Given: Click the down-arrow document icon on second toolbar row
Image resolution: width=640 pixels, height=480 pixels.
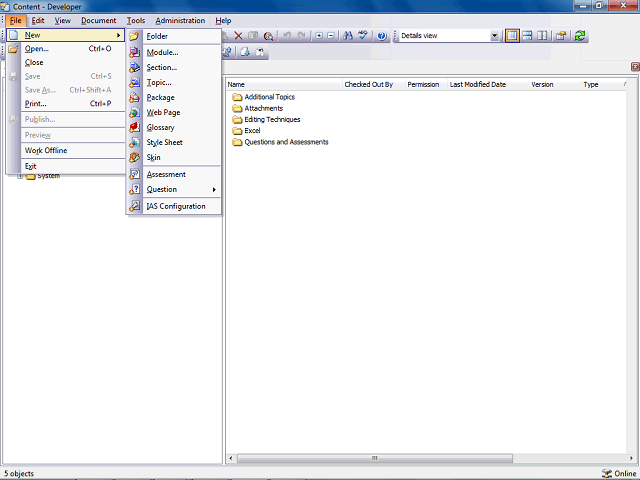Looking at the screenshot, I should 245,52.
